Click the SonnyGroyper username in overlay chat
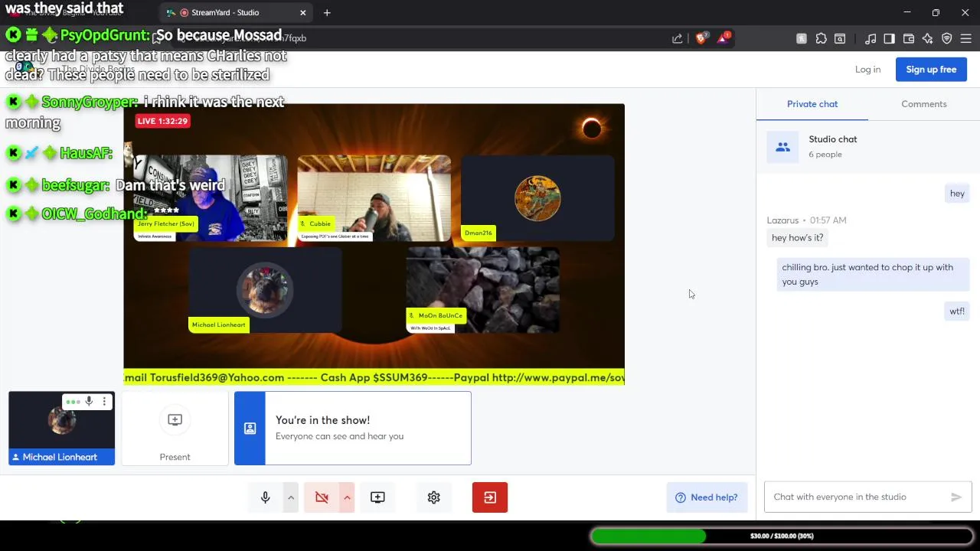Screen dimensions: 980x551 [90, 102]
